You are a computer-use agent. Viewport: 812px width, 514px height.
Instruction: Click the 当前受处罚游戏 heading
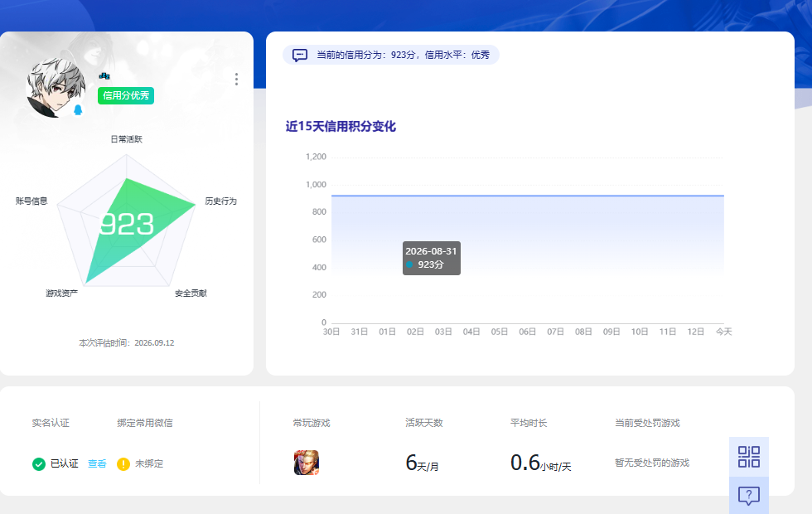pyautogui.click(x=647, y=423)
